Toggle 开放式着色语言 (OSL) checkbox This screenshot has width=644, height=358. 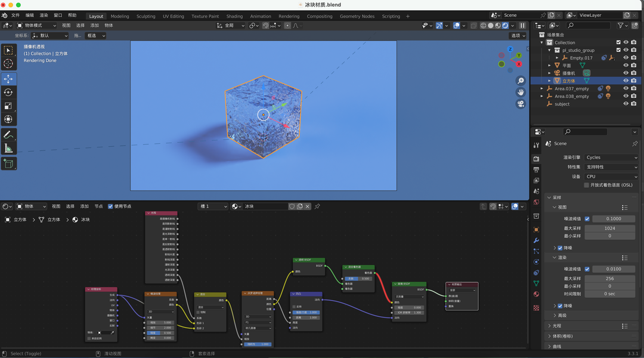587,185
